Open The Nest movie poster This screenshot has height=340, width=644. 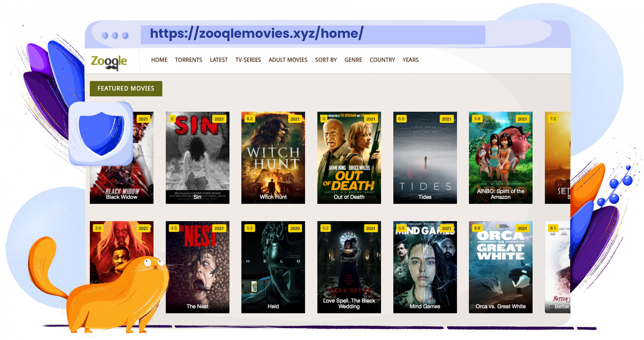tap(197, 267)
